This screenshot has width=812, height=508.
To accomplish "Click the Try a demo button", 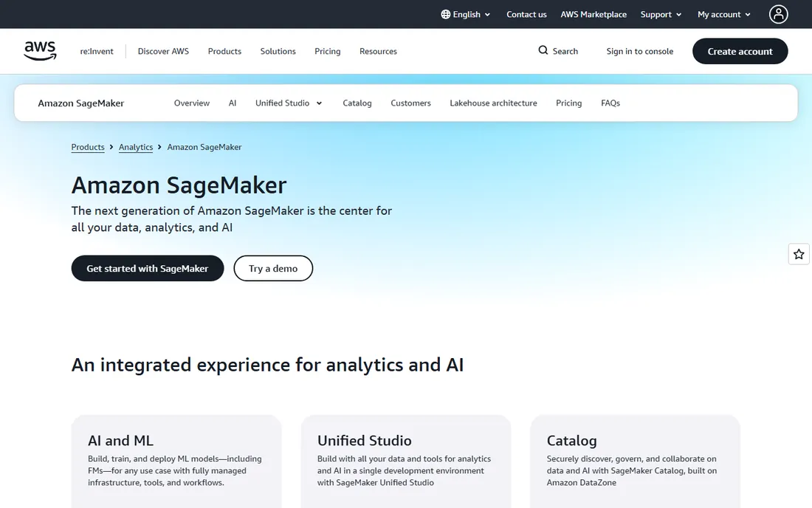I will (x=273, y=268).
